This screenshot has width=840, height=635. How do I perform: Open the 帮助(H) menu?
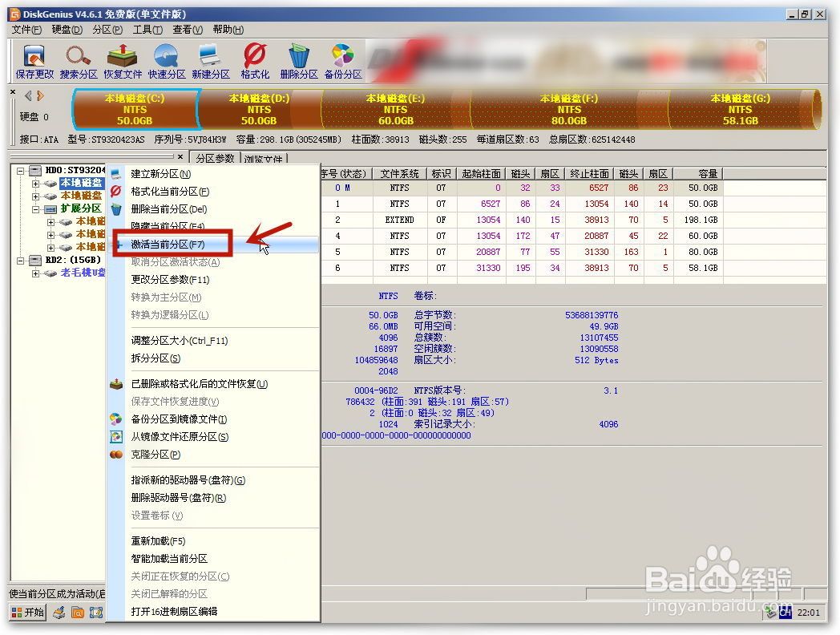[x=228, y=30]
